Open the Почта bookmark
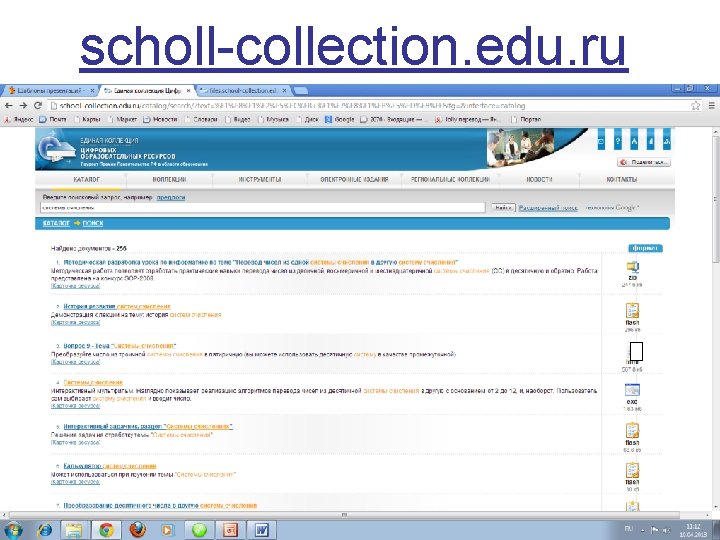This screenshot has width=720, height=540. [x=53, y=119]
